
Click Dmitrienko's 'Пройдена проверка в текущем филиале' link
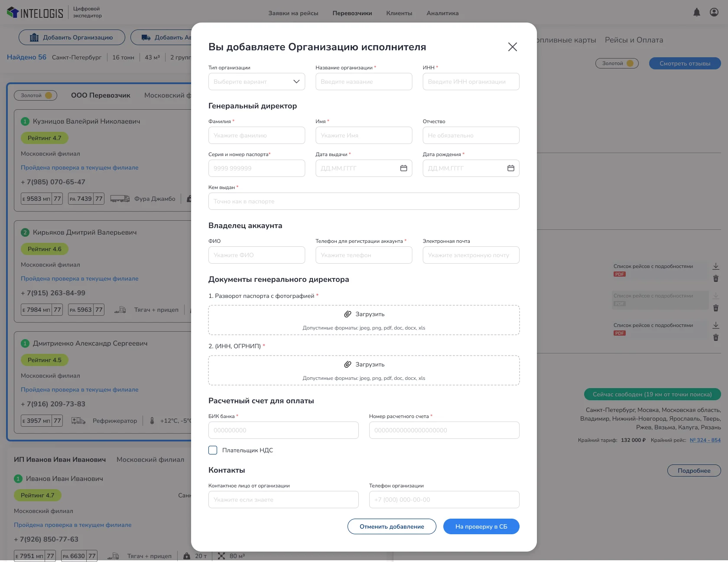coord(80,389)
